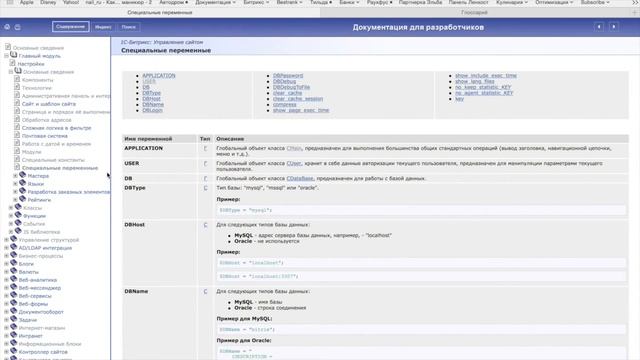
Task: Expand the Языки tree node
Action: click(16, 184)
